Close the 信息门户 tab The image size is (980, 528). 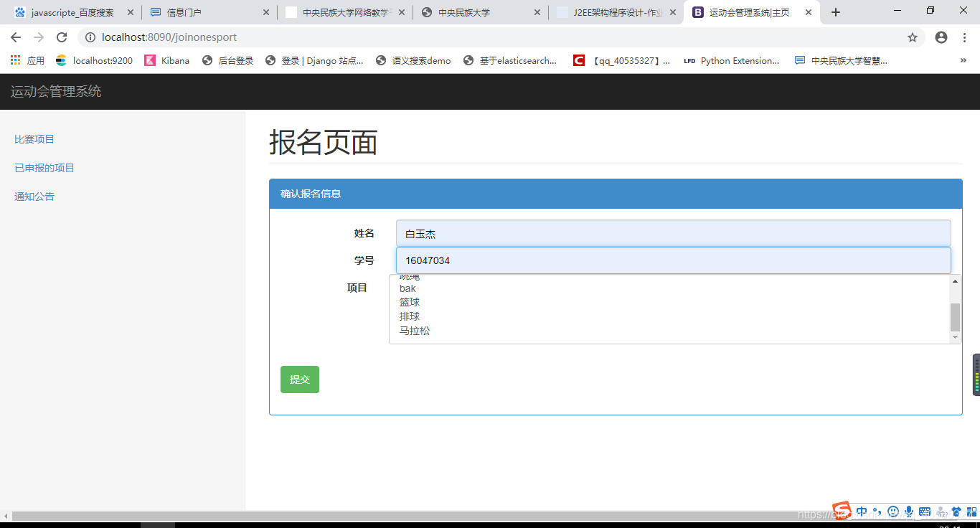click(x=266, y=12)
